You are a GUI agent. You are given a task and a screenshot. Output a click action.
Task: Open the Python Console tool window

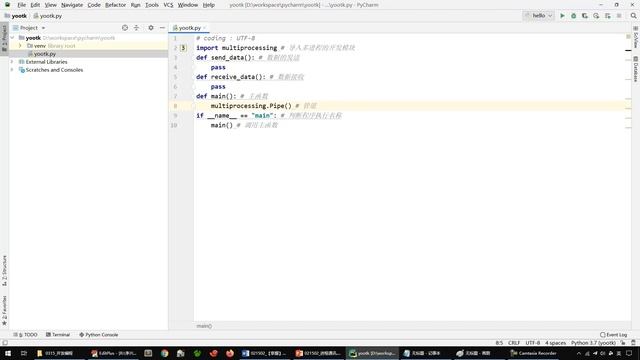click(x=99, y=335)
